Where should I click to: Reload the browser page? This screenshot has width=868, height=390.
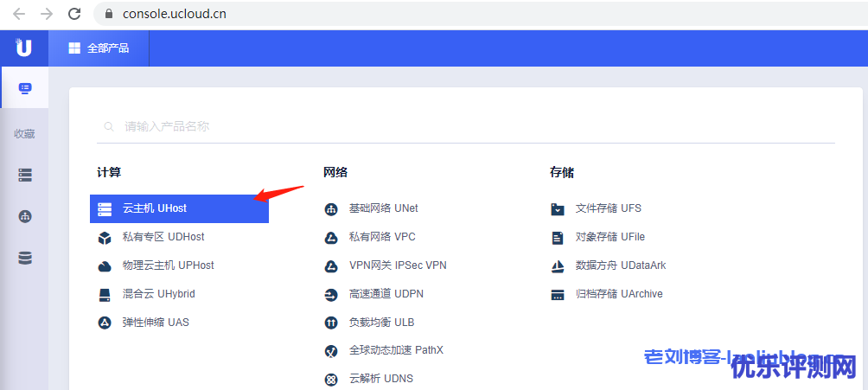point(74,14)
